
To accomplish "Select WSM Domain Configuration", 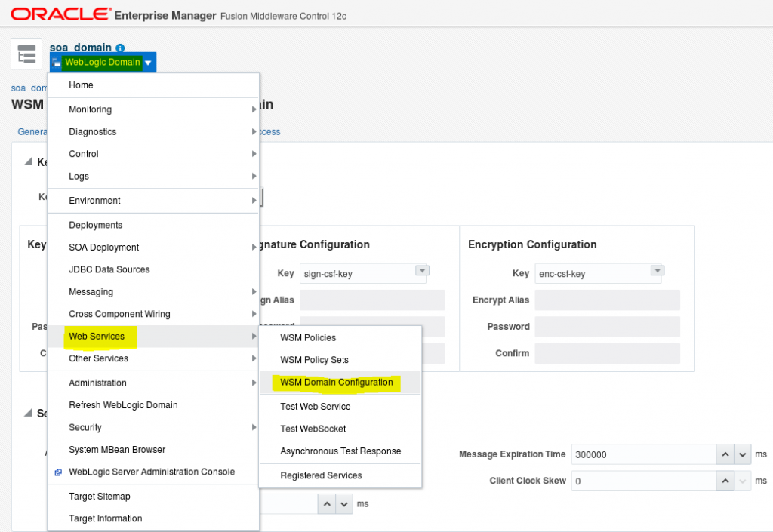I will coord(340,383).
